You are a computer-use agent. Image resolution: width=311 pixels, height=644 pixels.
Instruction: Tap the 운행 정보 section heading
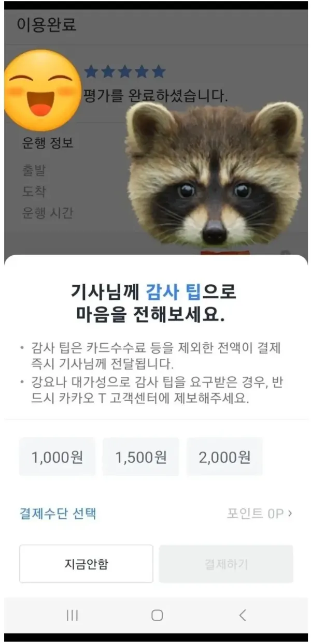[x=48, y=142]
